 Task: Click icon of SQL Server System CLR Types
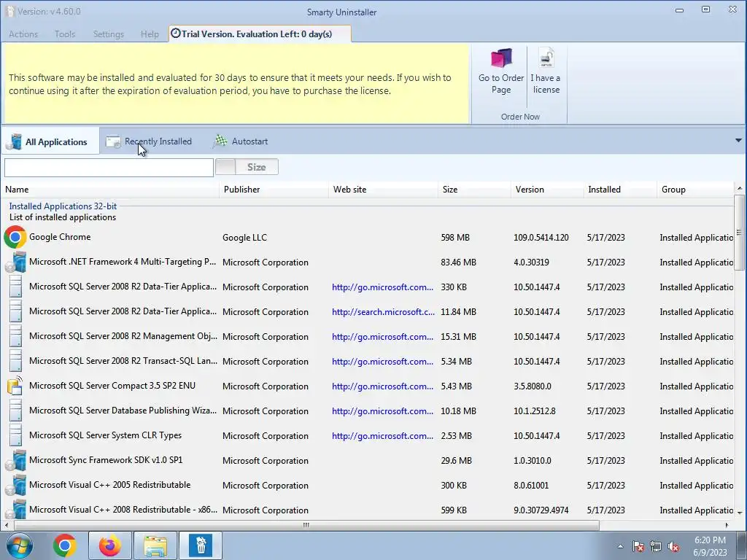point(15,435)
